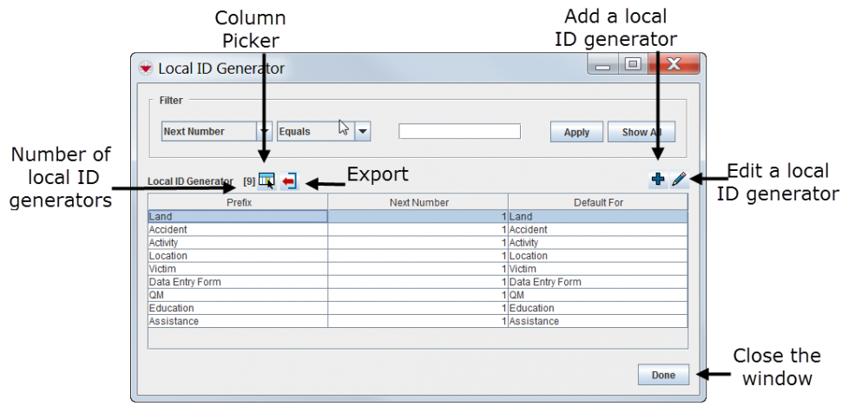Screen dimensions: 868x413
Task: Add a local ID generator
Action: point(658,180)
